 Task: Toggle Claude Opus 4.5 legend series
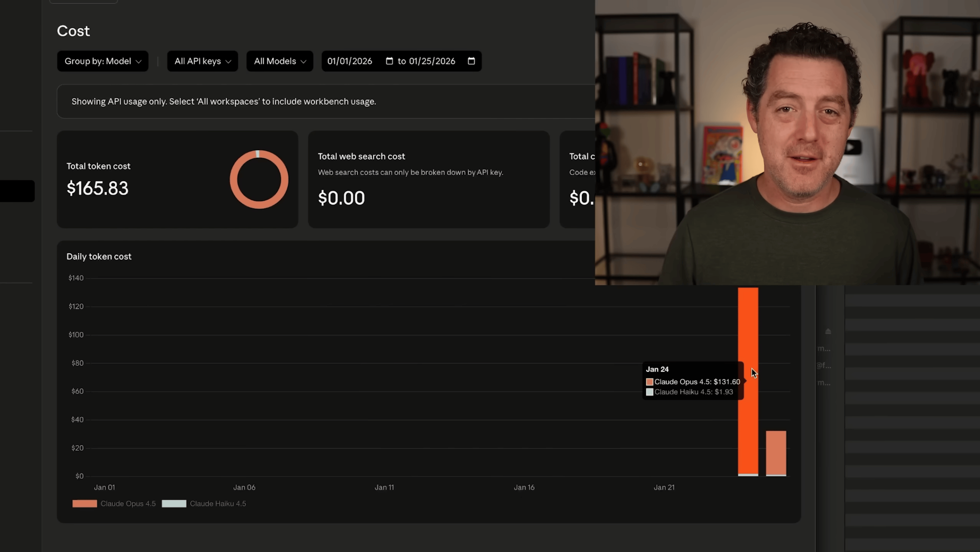128,504
